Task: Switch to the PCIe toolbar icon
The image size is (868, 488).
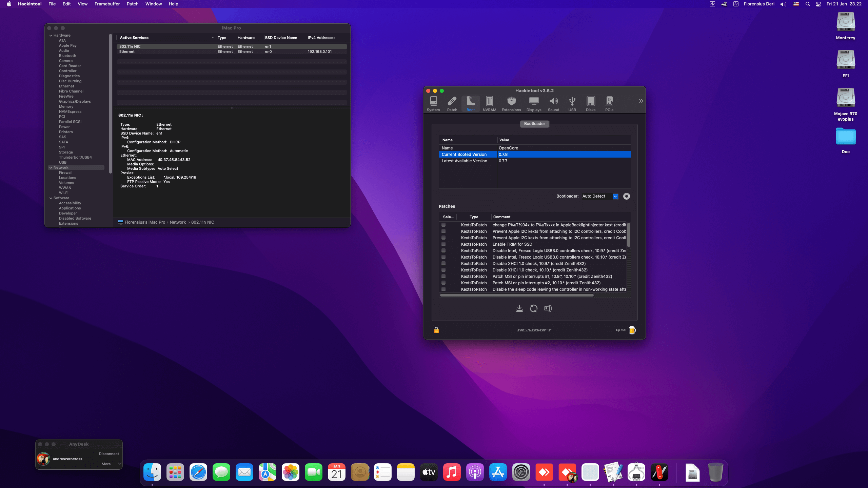Action: [x=609, y=103]
